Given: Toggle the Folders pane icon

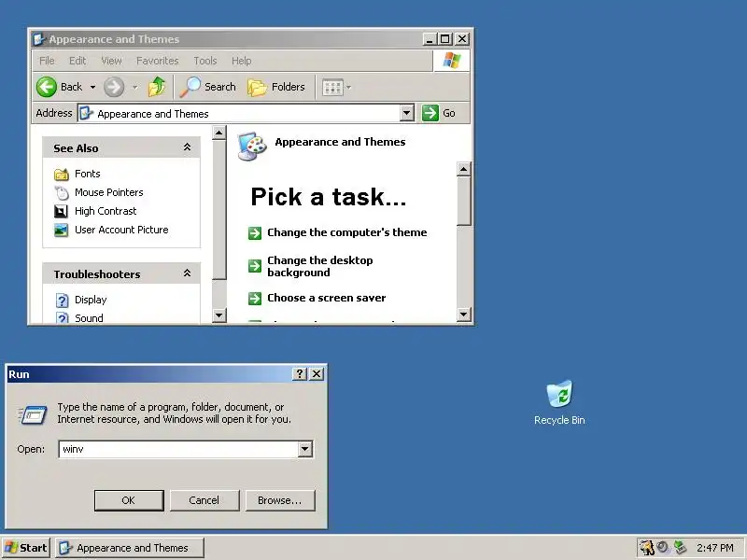Looking at the screenshot, I should click(x=257, y=87).
